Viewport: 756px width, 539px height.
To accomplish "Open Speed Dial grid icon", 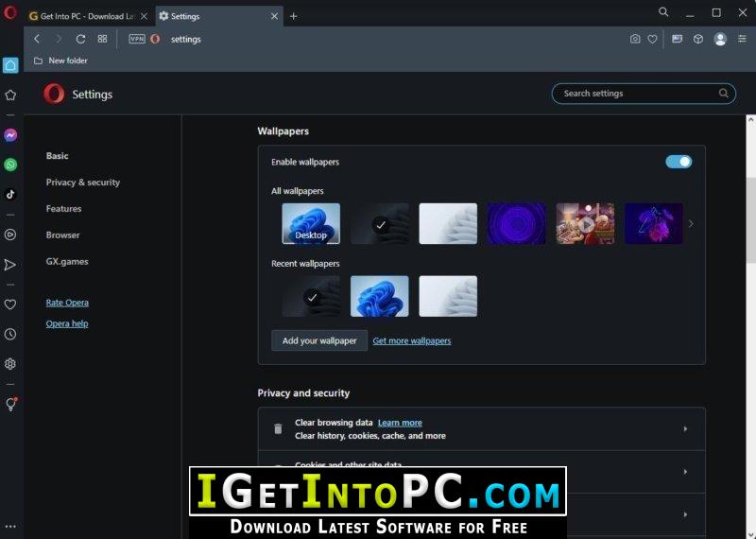I will [x=102, y=39].
